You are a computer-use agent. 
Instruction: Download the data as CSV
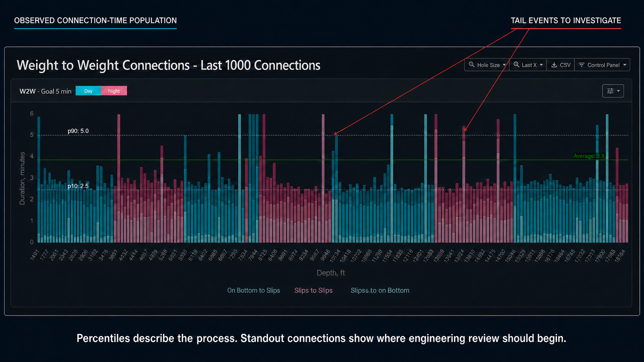click(x=560, y=65)
